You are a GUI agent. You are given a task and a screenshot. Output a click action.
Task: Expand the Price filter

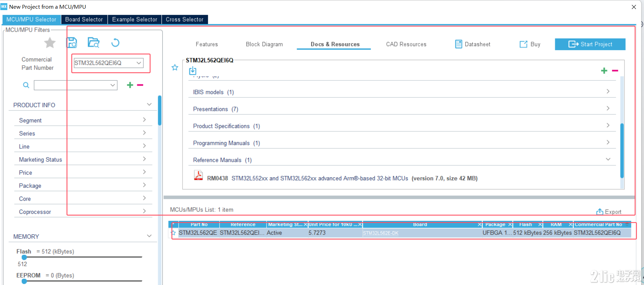(144, 172)
